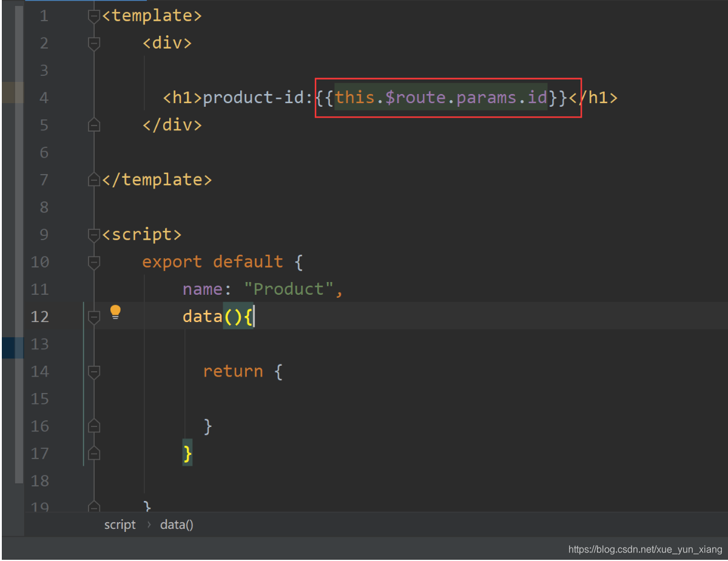
Task: Click line number 4 in gutter
Action: [x=44, y=98]
